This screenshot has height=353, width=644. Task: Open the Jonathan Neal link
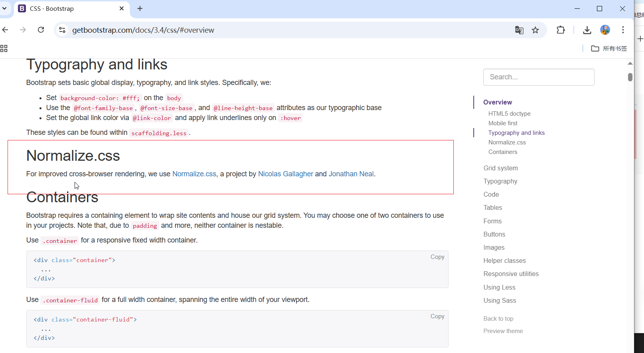coord(351,174)
